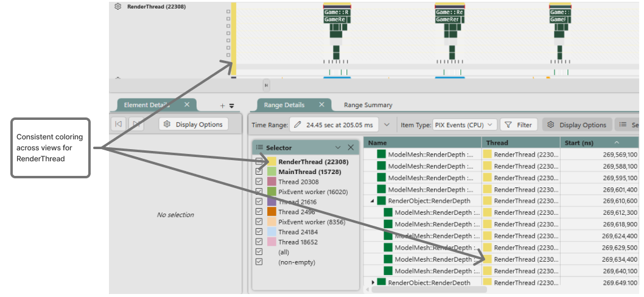Click Thread 2496 orange color swatch
The image size is (644, 297).
tap(271, 212)
